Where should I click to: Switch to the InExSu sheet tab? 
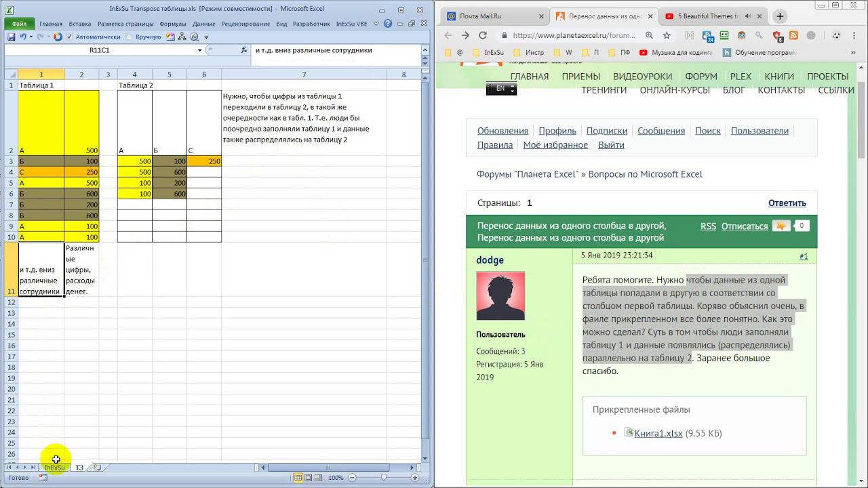54,468
